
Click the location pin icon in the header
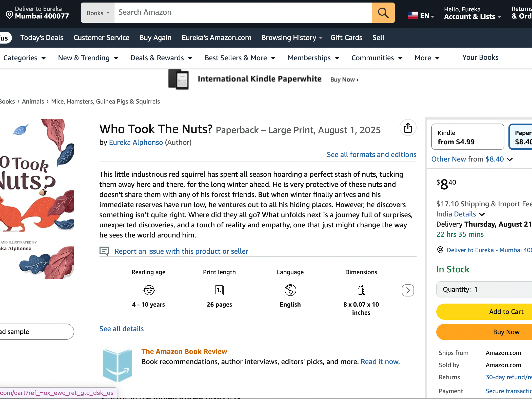click(x=9, y=15)
